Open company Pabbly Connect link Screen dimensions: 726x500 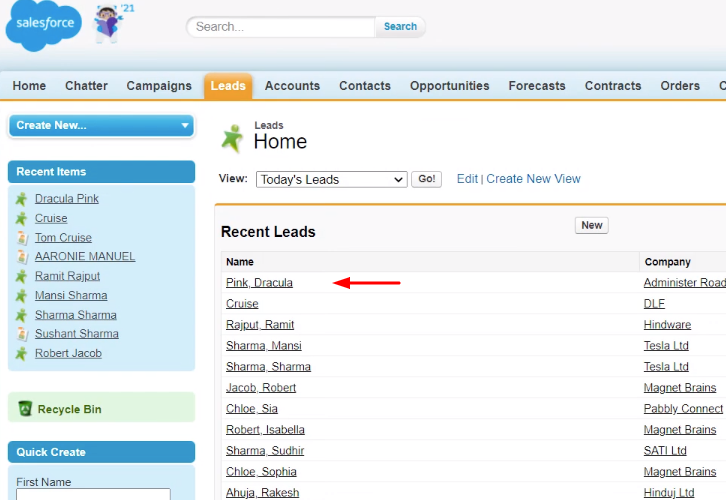[x=683, y=409]
